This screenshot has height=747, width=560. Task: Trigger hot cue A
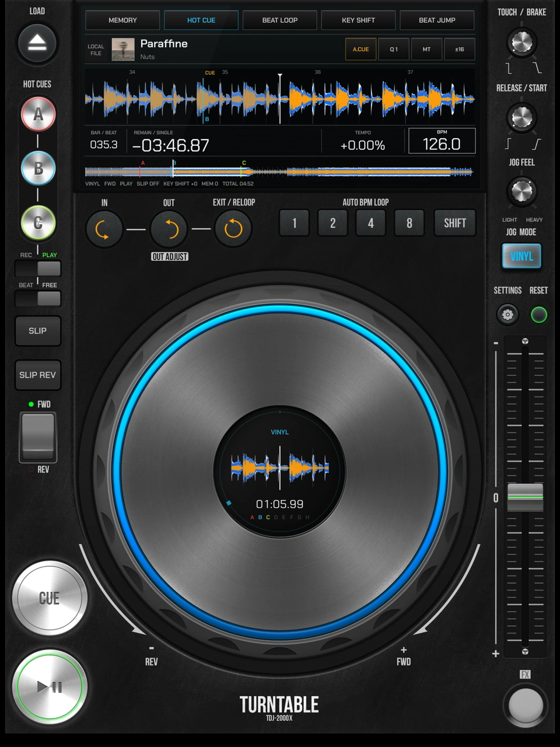point(38,114)
